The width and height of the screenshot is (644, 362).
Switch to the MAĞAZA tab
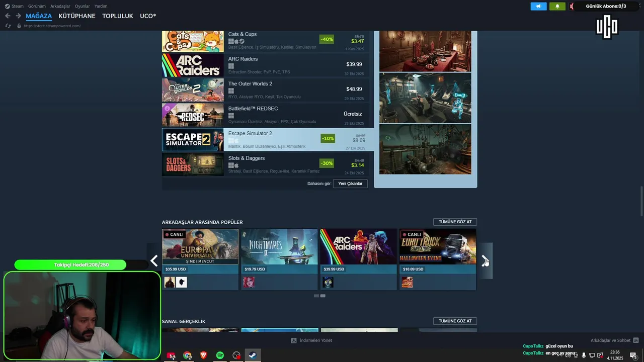click(39, 16)
